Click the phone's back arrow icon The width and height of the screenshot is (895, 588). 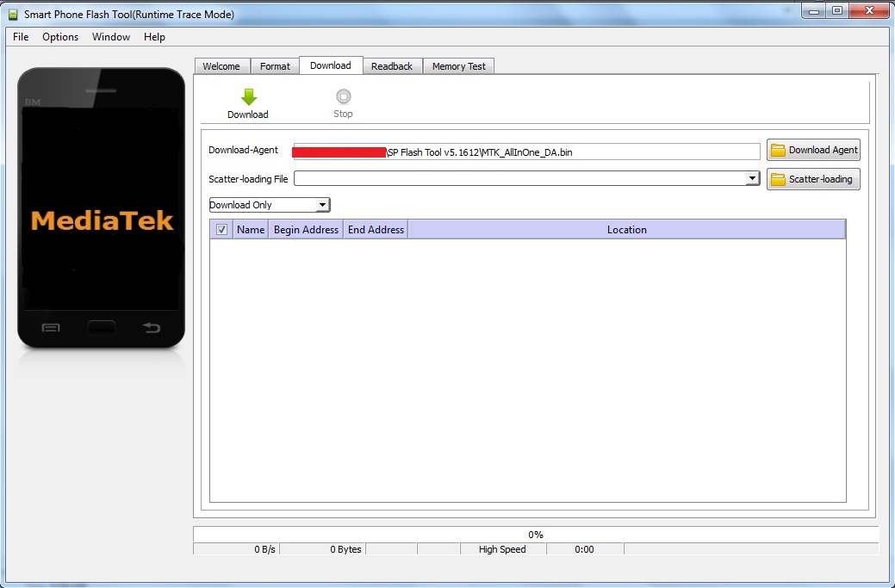(152, 327)
